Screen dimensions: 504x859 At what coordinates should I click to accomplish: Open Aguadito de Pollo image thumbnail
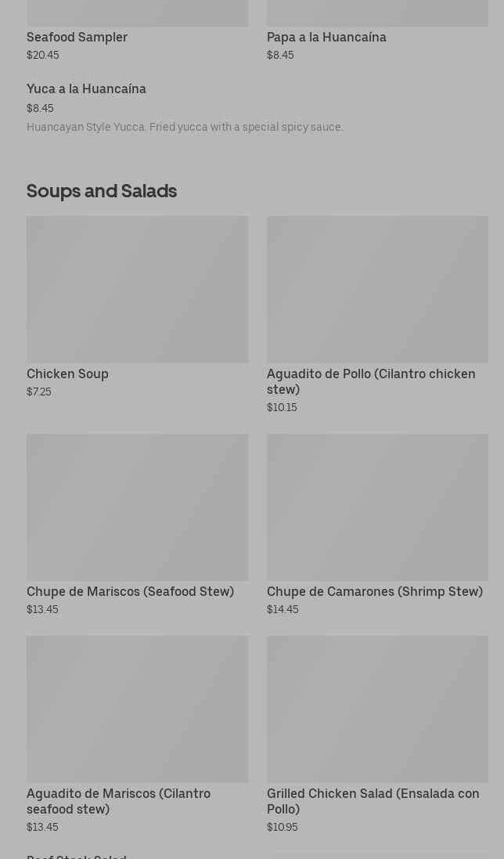pos(377,289)
